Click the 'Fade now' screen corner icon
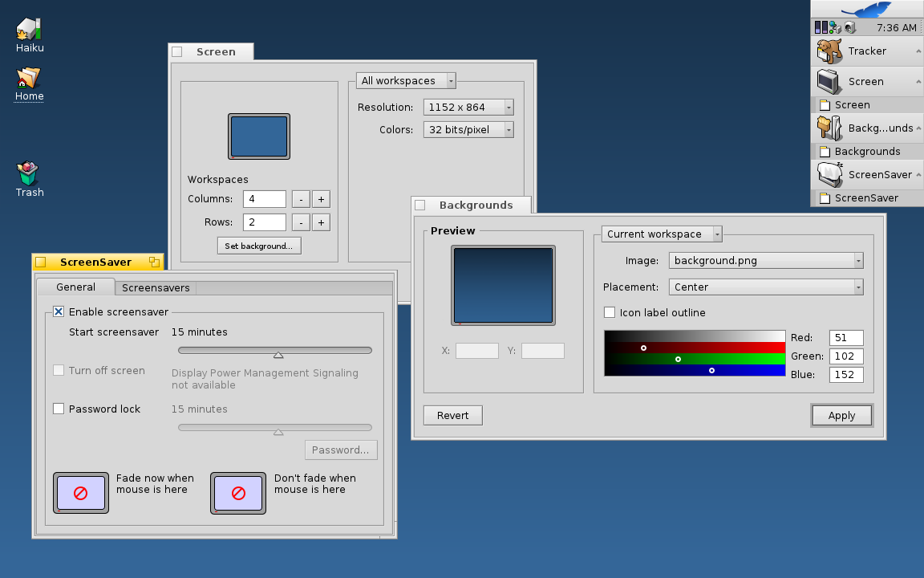 (x=81, y=493)
